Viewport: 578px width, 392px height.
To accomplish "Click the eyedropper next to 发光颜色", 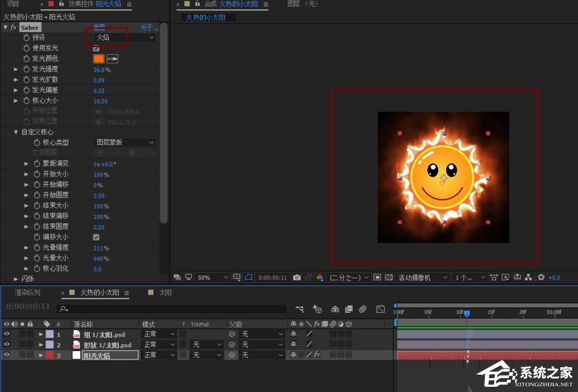I will pos(112,58).
